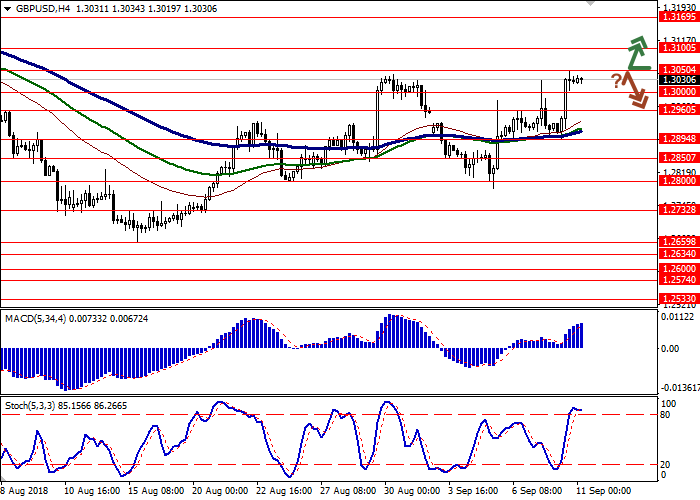
Task: Select the 22 Aug 16:00 time label
Action: coord(284,491)
